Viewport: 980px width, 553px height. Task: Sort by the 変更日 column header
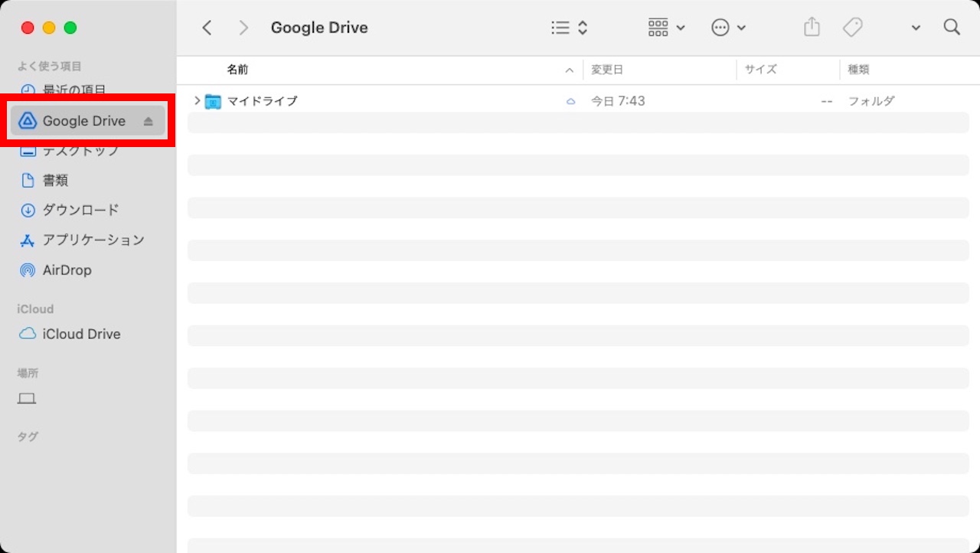pyautogui.click(x=607, y=70)
